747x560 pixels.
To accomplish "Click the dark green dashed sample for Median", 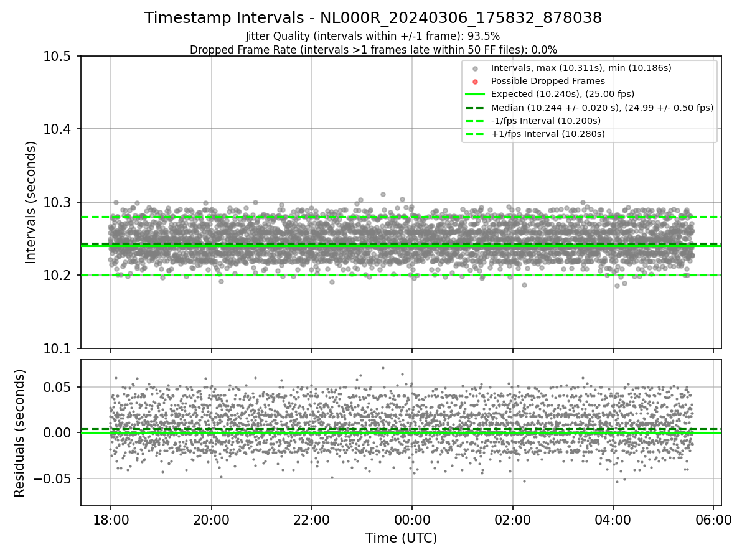I will pos(475,108).
